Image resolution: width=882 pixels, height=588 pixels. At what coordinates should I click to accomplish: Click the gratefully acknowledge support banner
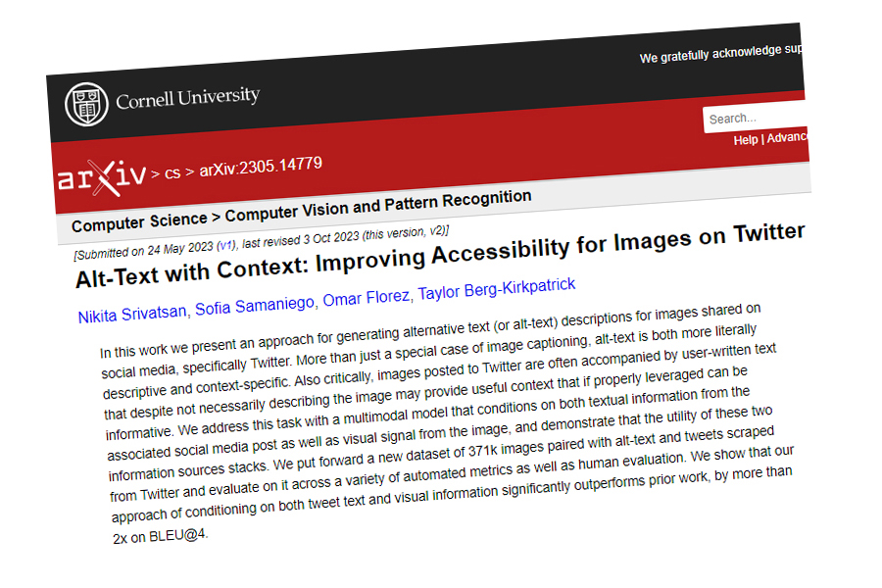click(720, 54)
